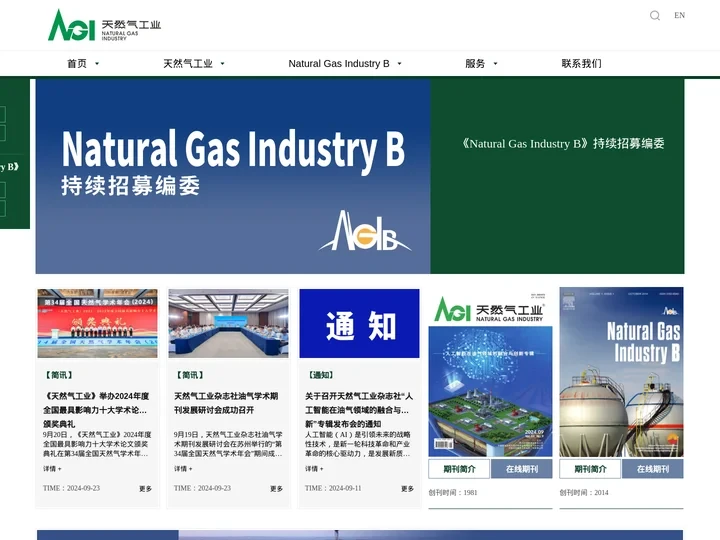Click 更多 on the 研讨会 news card
Image resolution: width=720 pixels, height=540 pixels.
276,489
